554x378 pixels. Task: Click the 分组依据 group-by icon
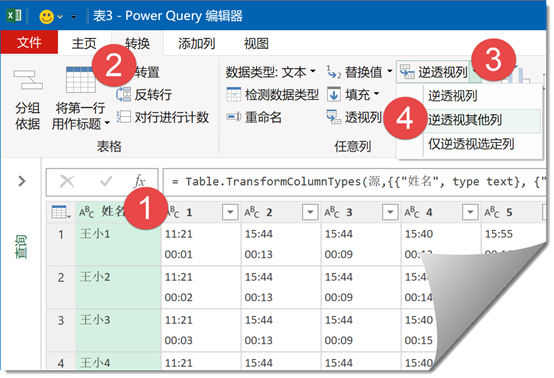[x=28, y=80]
